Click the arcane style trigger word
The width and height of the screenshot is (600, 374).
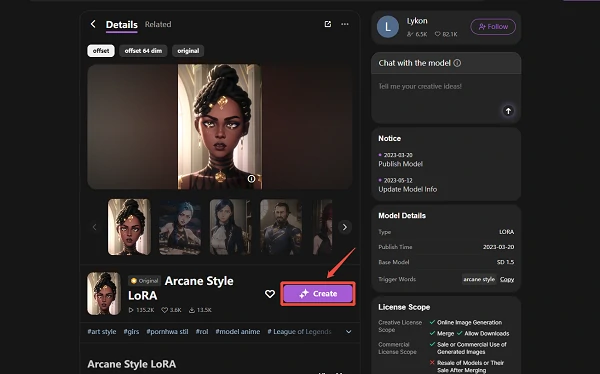479,279
